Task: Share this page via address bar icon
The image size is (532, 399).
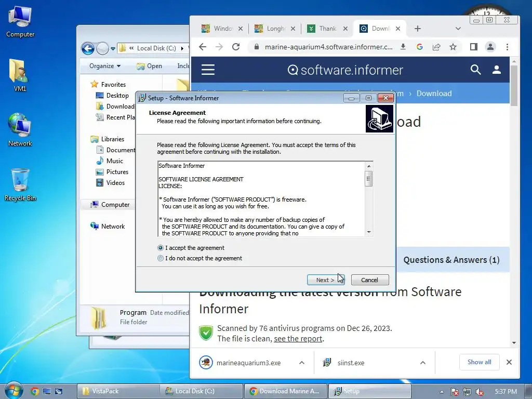Action: [436, 47]
